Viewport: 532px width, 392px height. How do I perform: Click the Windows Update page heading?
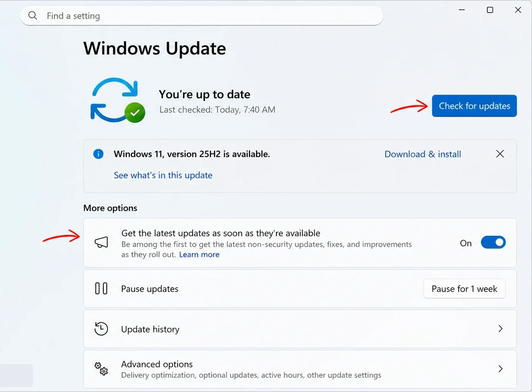click(x=155, y=48)
